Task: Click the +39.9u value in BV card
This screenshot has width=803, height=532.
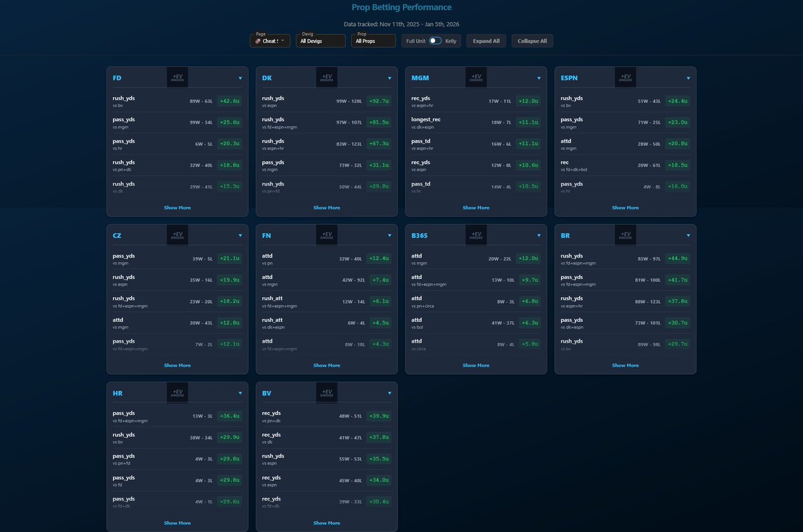Action: tap(379, 416)
